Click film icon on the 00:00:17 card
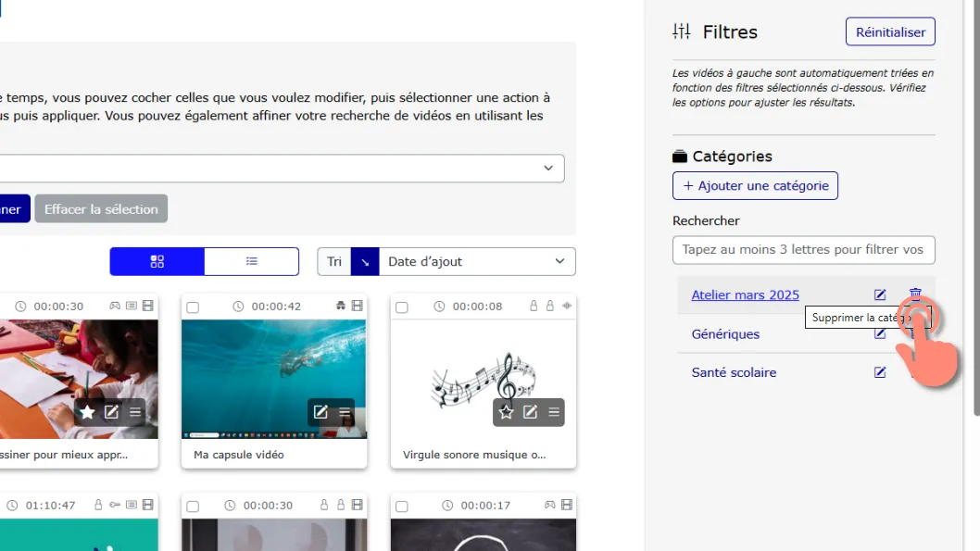Screen dimensions: 980x551 (567, 505)
